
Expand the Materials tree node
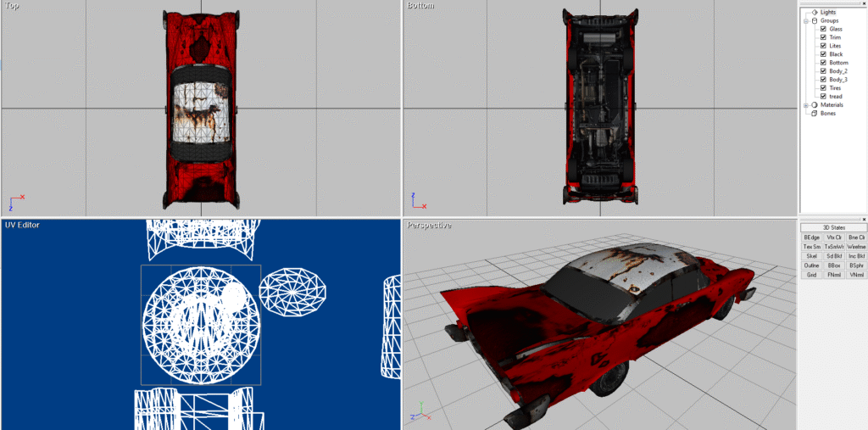(805, 105)
